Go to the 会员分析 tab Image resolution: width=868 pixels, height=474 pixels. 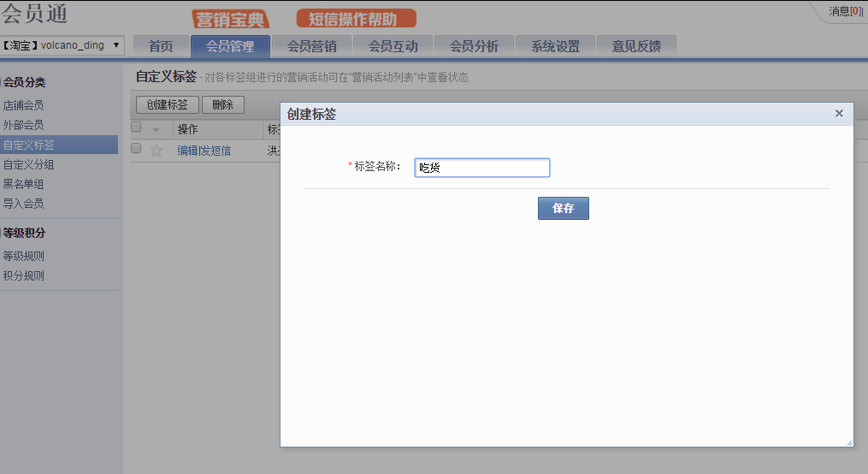474,47
